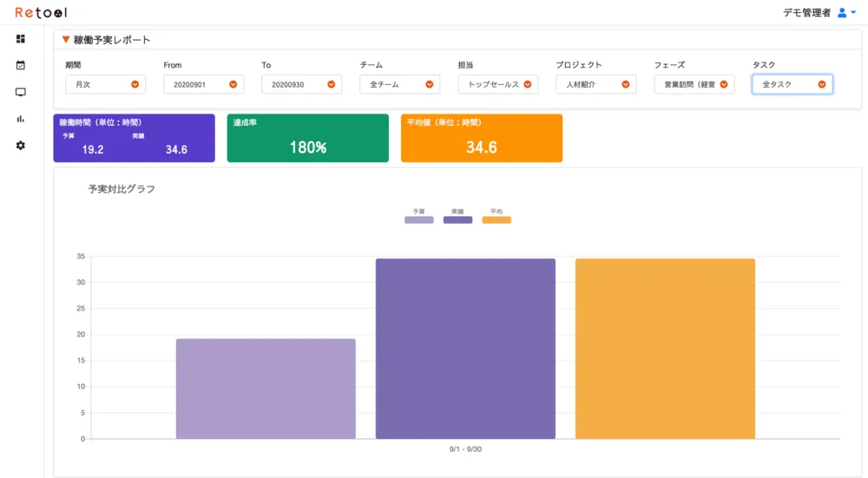Open the From dropdown showing 20200901

pos(204,84)
